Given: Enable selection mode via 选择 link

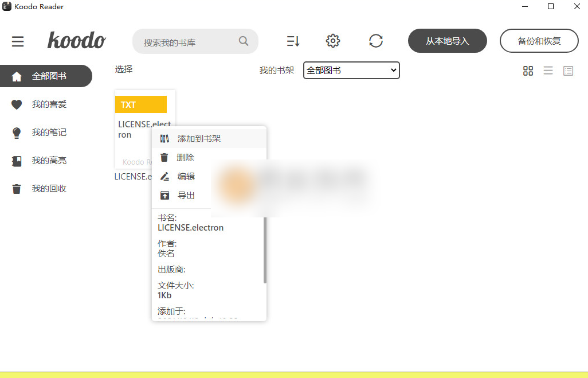Looking at the screenshot, I should click(x=123, y=69).
